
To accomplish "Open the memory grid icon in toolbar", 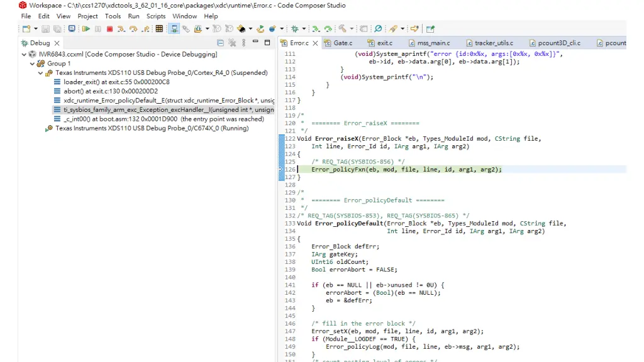I will point(159,29).
